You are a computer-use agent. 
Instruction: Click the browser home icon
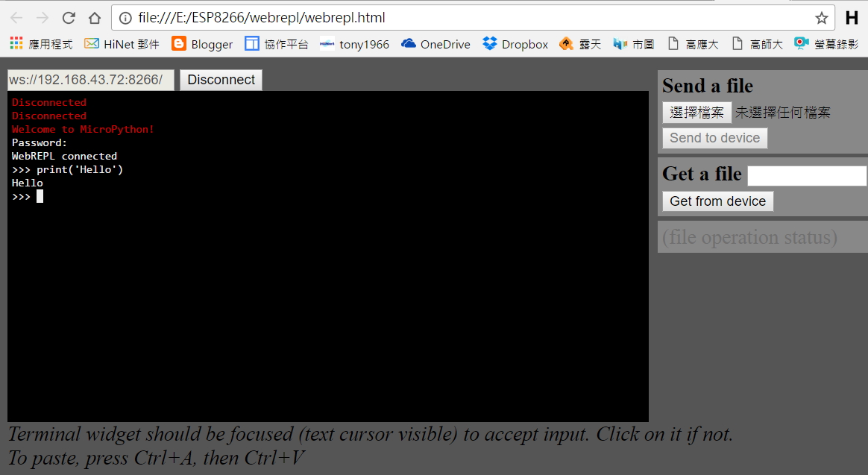point(93,17)
